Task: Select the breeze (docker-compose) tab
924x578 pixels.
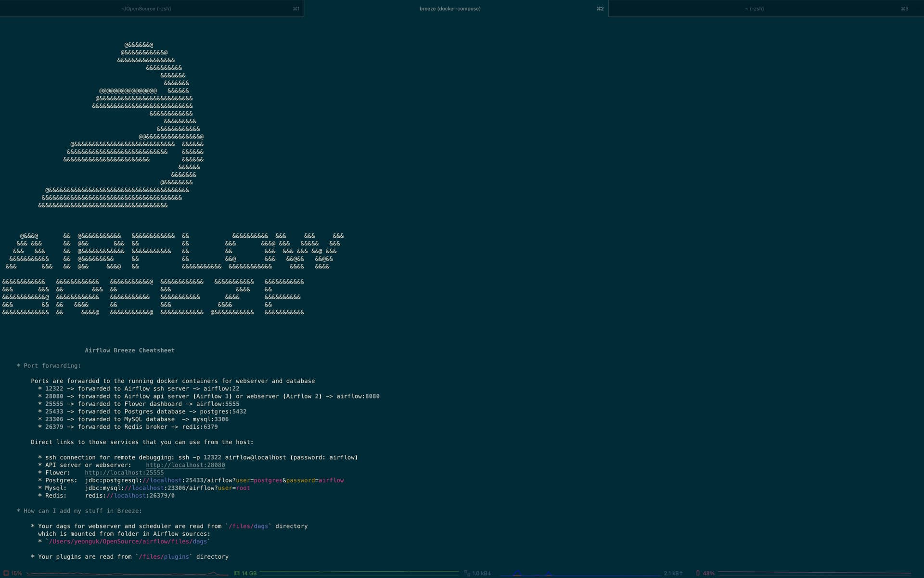Action: [x=449, y=9]
